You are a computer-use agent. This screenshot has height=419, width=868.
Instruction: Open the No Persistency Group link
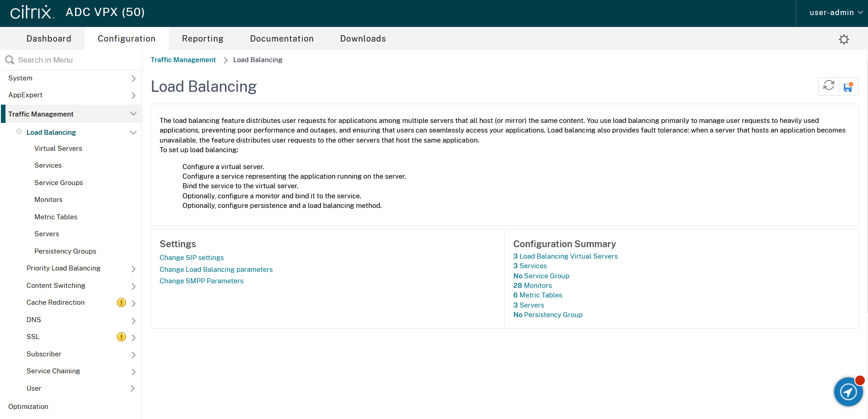(548, 315)
